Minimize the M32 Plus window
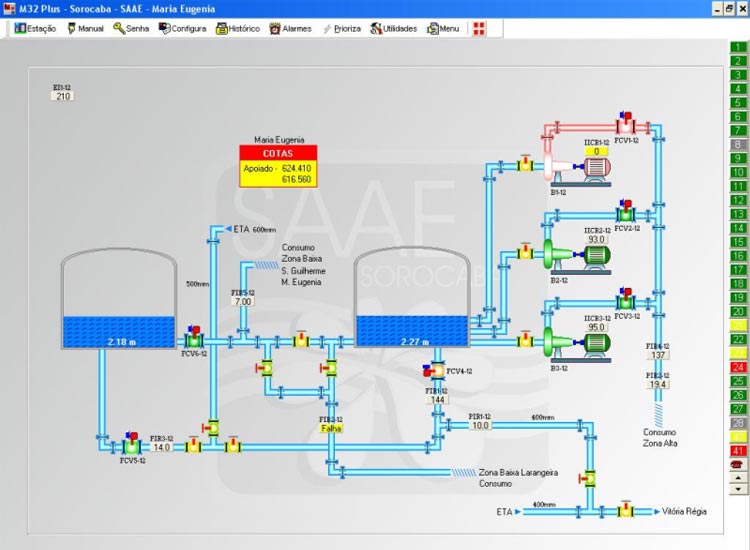This screenshot has height=550, width=750. point(717,9)
